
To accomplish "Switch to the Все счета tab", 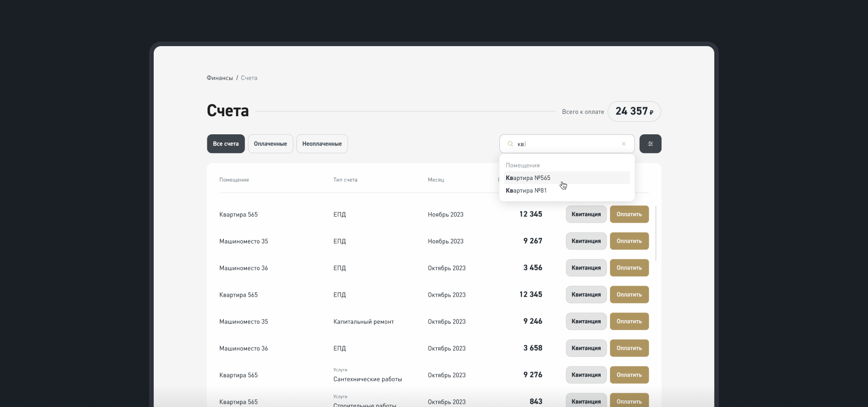I will [226, 144].
